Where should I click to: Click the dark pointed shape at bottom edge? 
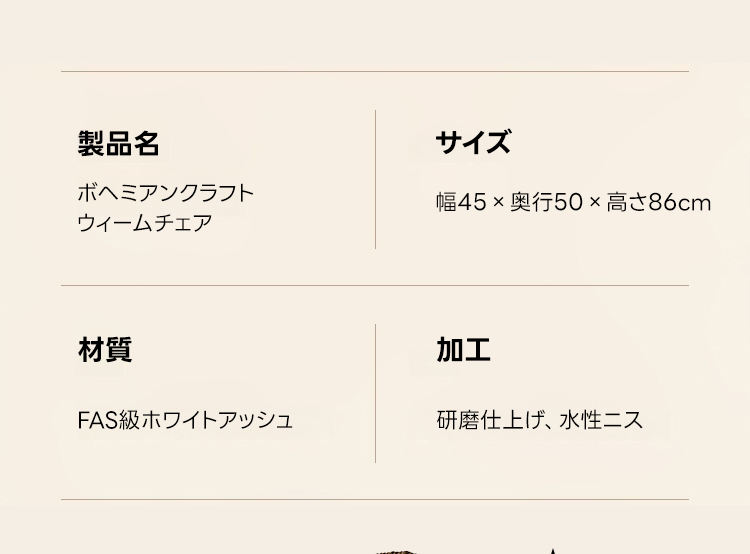pyautogui.click(x=551, y=550)
